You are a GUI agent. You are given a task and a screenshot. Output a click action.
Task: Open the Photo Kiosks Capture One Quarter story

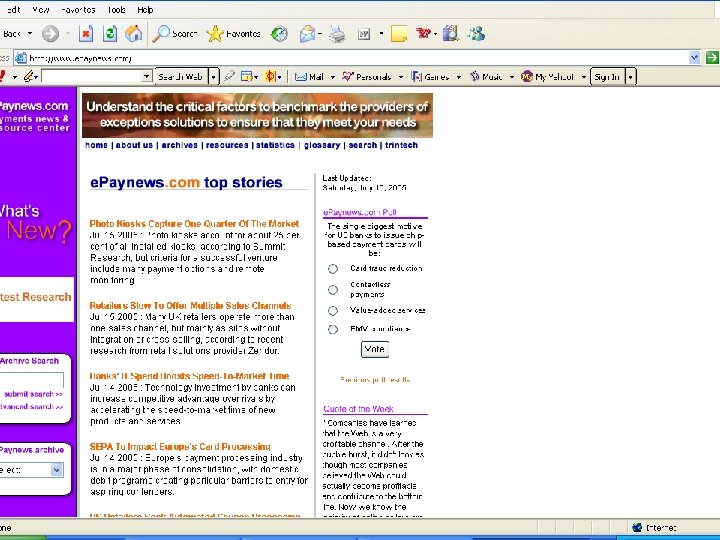[194, 224]
